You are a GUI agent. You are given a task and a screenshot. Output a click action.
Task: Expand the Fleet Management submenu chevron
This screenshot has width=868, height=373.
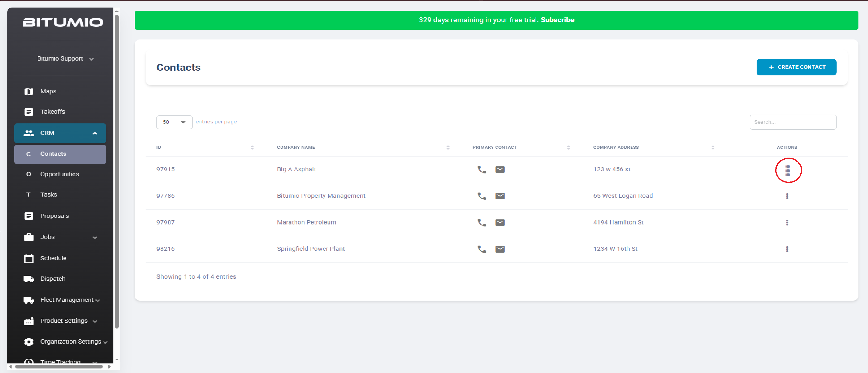tap(98, 301)
